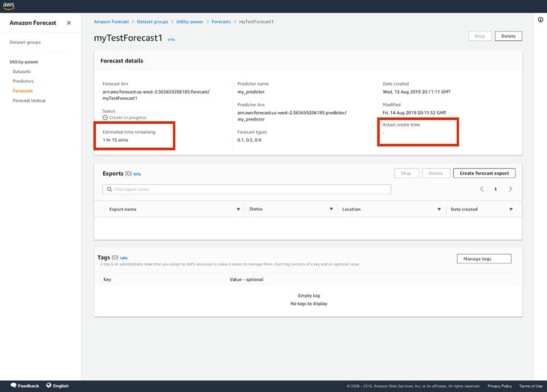Image resolution: width=547 pixels, height=392 pixels.
Task: Click the 1 hr 15 mins value
Action: 115,140
